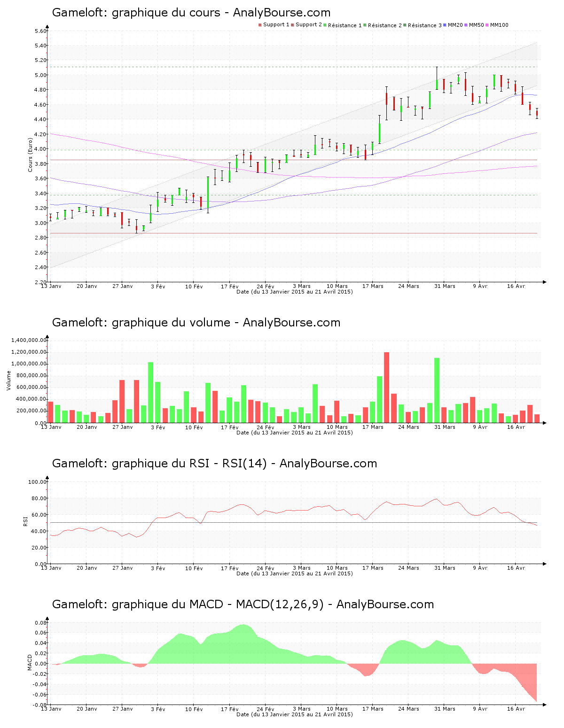564x728 pixels.
Task: Click the '20.00' RSI axis value
Action: click(x=39, y=548)
